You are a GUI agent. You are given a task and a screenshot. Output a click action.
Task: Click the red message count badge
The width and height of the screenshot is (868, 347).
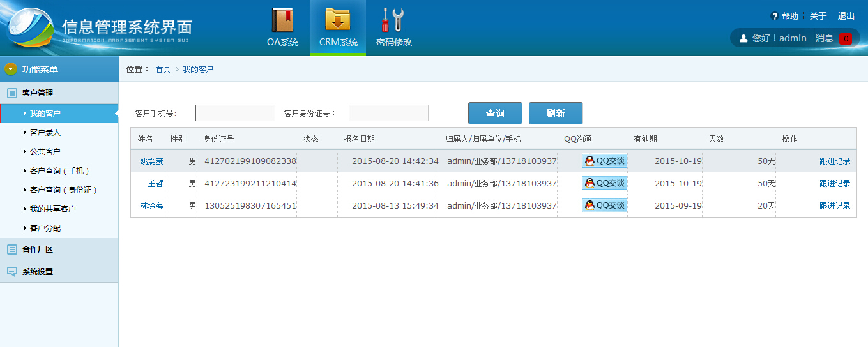845,38
